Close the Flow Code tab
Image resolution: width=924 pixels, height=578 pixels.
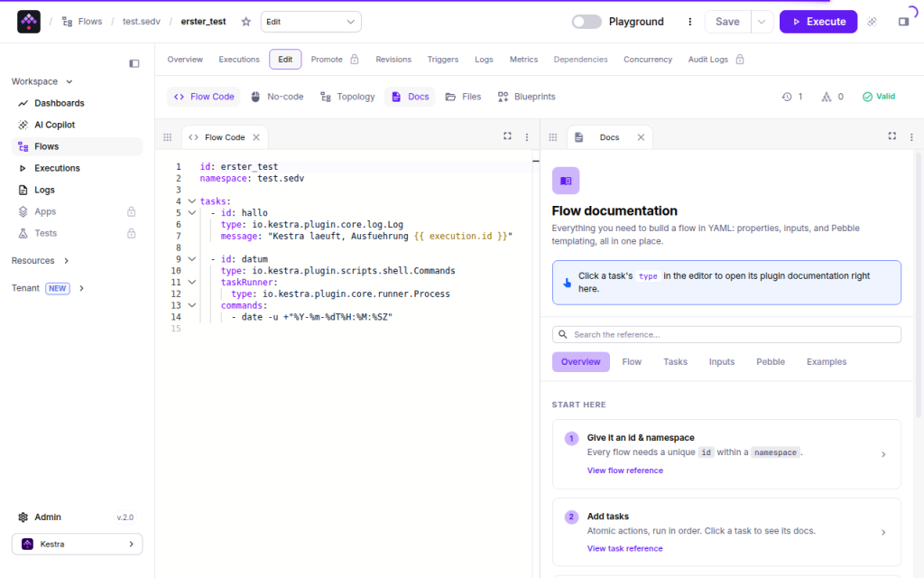coord(256,137)
